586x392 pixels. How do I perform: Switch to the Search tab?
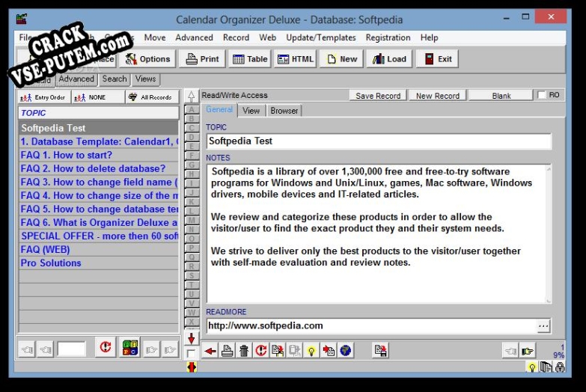115,79
